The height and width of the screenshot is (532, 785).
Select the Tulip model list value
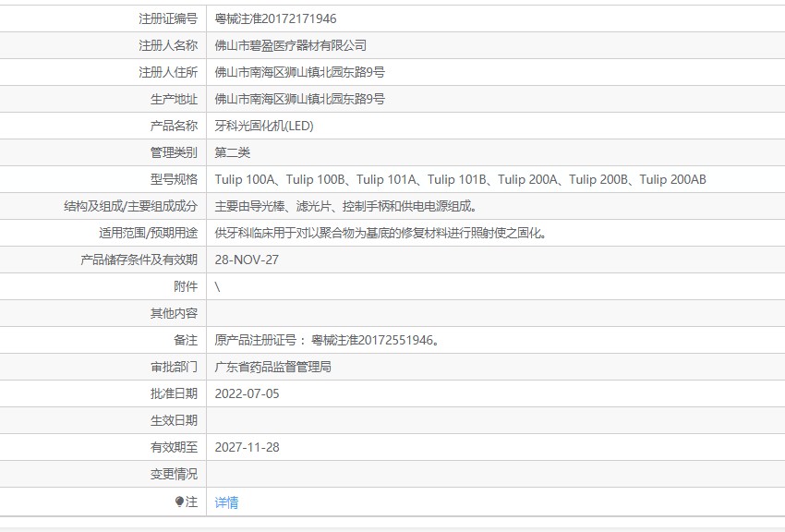pos(460,179)
